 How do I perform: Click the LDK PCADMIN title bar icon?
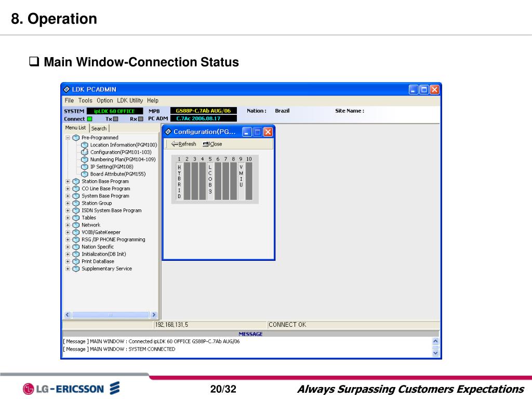pyautogui.click(x=66, y=89)
